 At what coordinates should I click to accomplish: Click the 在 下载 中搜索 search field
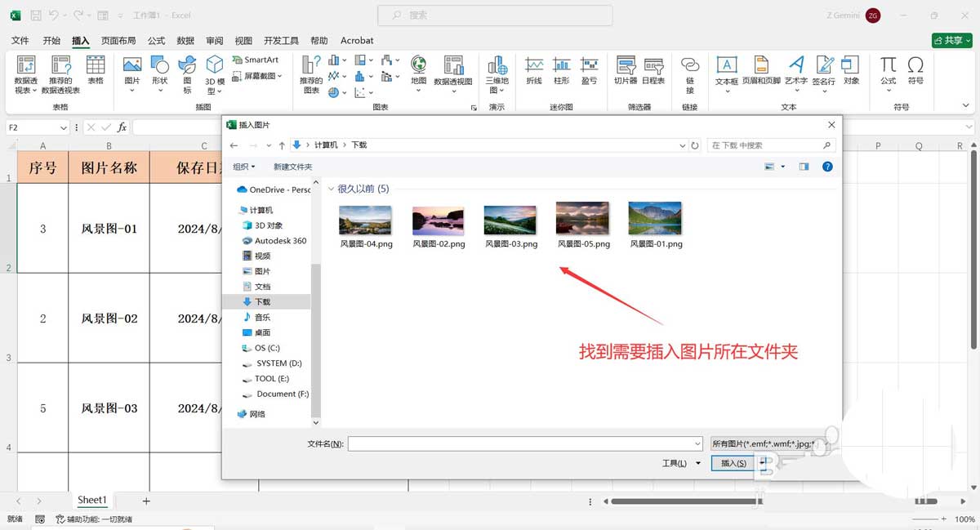coord(770,145)
